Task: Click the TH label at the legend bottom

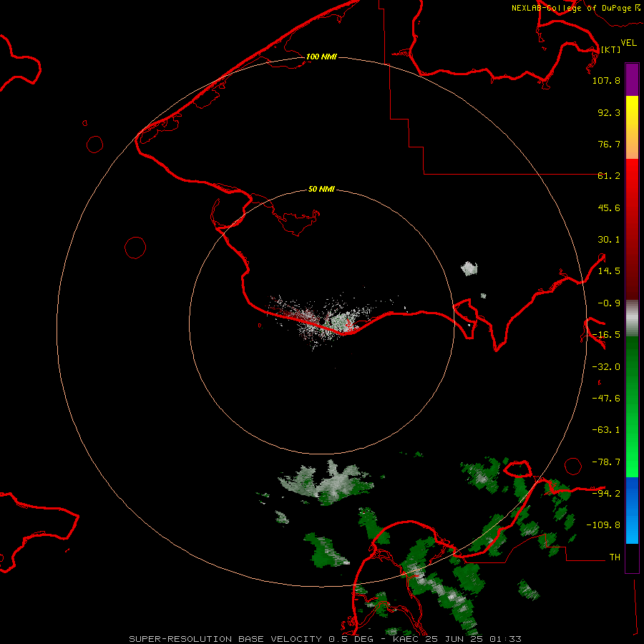Action: coord(615,557)
